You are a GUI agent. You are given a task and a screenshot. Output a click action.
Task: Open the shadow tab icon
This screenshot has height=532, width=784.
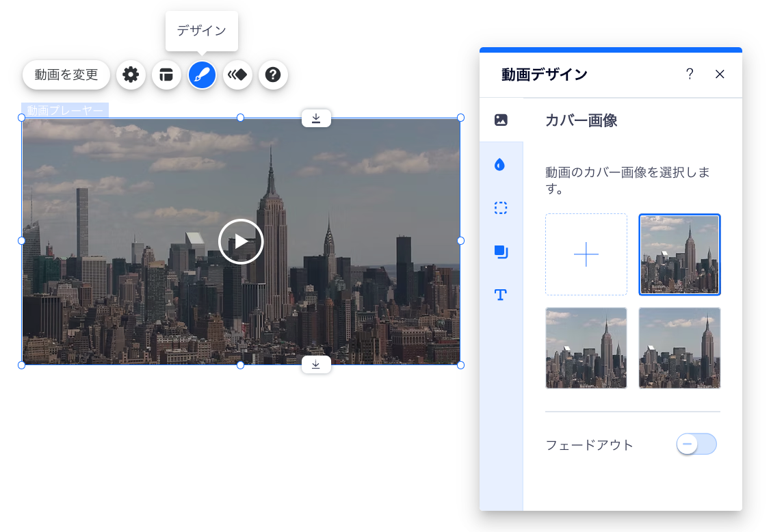coord(501,252)
